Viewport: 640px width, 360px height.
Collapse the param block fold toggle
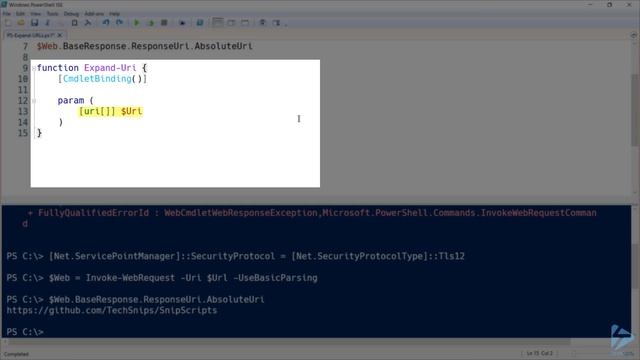pyautogui.click(x=34, y=101)
